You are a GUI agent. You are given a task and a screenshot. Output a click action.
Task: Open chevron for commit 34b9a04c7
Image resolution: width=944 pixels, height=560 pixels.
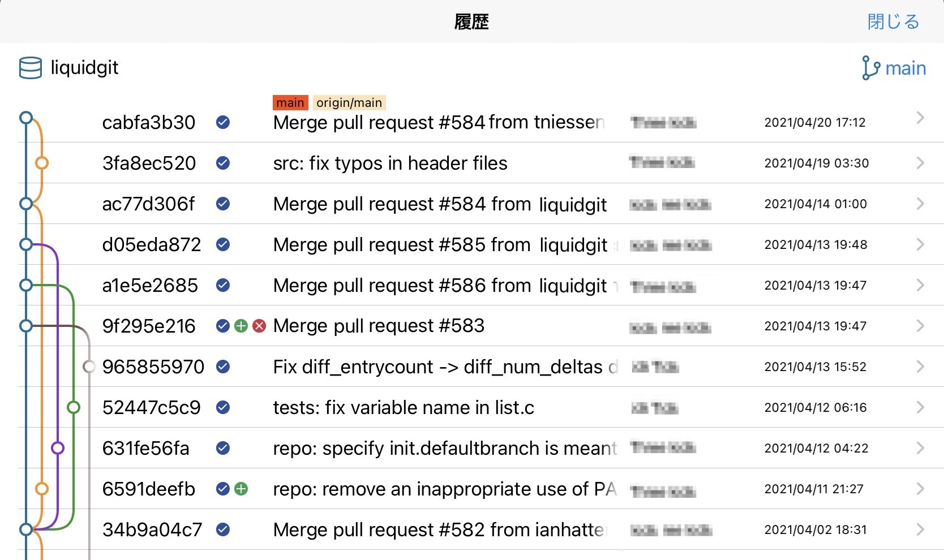[x=920, y=529]
